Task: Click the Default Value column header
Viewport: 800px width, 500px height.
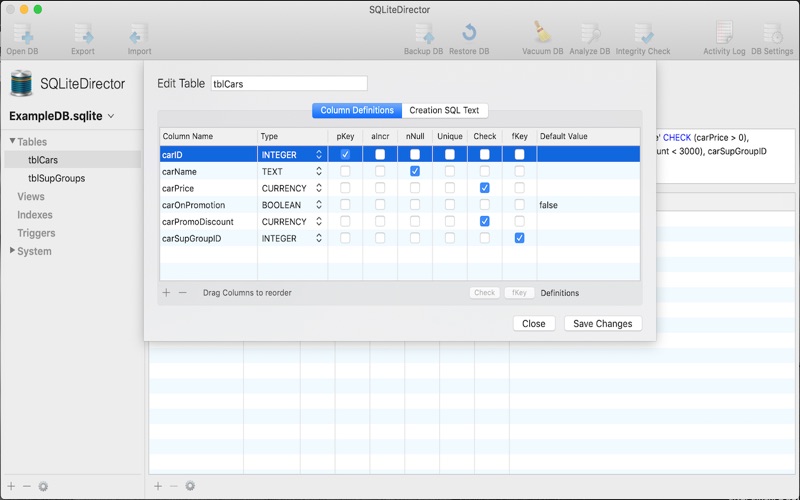Action: [x=588, y=136]
